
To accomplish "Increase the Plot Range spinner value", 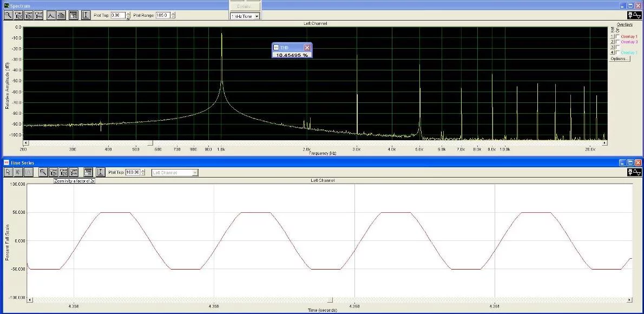I will [x=173, y=14].
